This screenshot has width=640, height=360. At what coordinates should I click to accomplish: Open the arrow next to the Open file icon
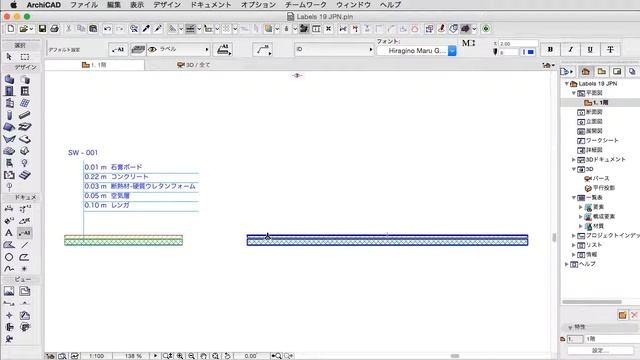click(31, 29)
